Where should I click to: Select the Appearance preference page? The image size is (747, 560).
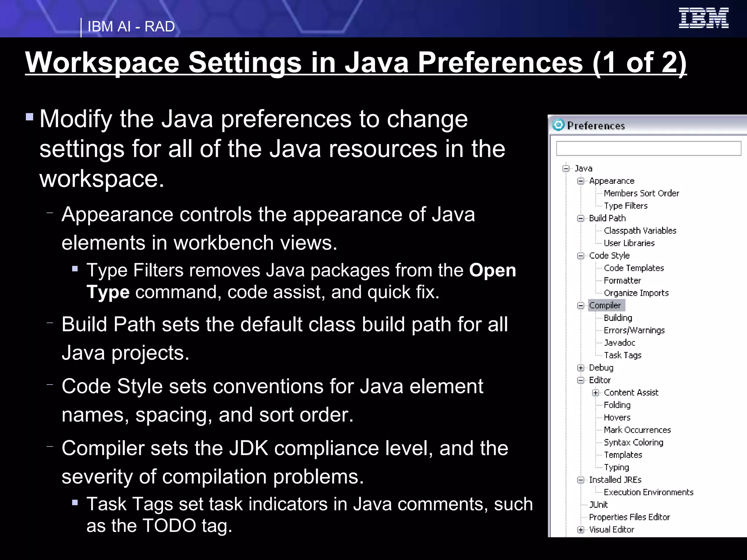[612, 181]
